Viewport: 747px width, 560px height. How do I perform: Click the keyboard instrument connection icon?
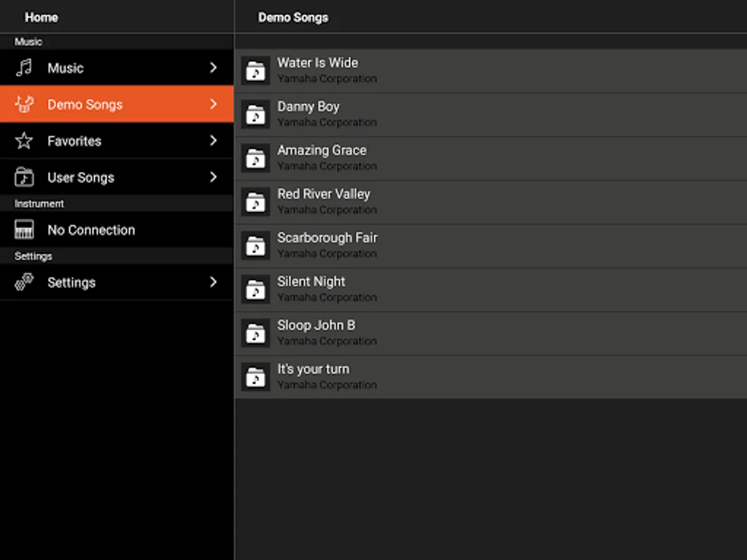(24, 230)
